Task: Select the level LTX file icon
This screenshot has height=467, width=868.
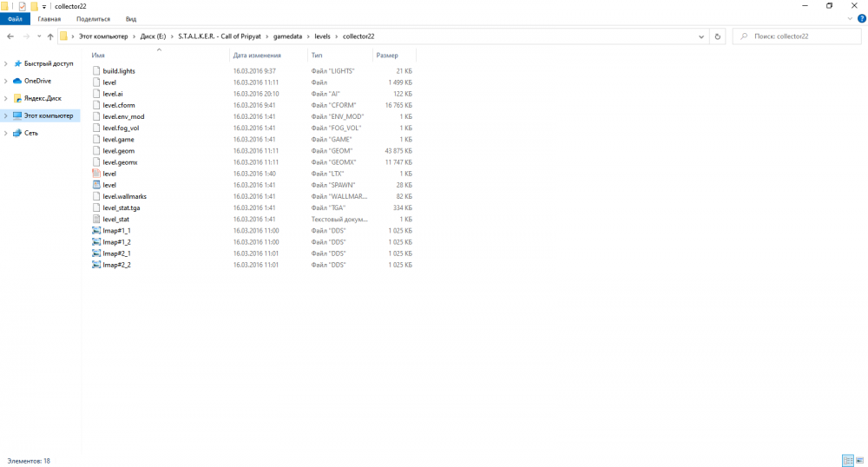Action: pos(96,174)
